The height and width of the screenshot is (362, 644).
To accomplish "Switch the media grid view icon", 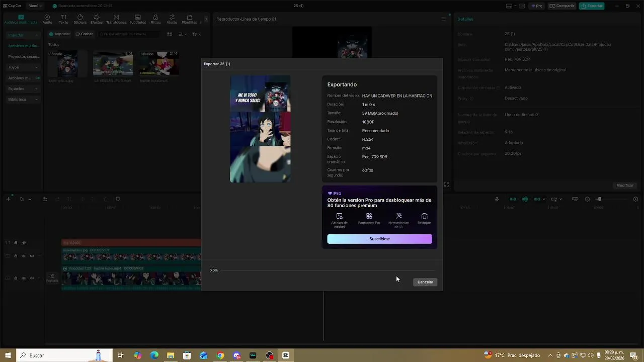I will point(170,34).
